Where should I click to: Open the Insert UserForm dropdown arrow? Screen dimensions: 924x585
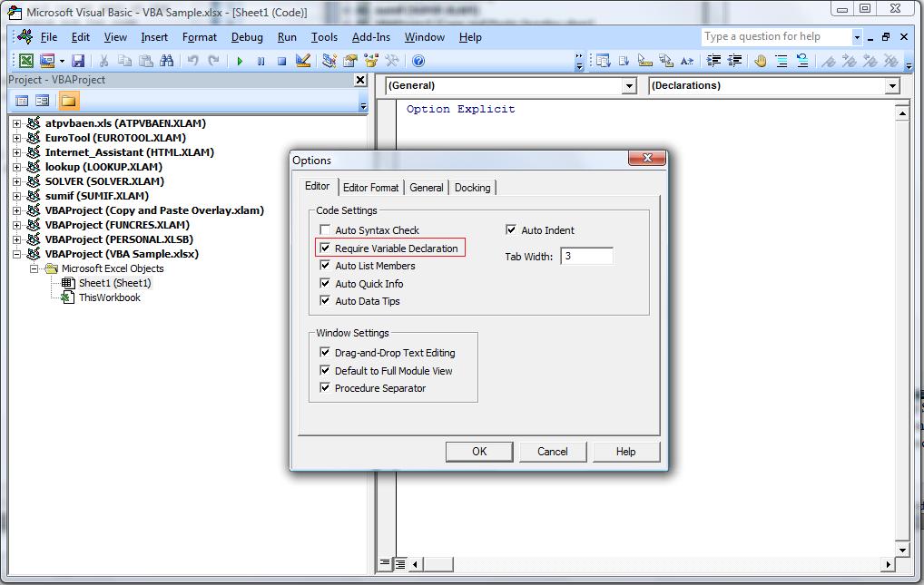tap(62, 61)
